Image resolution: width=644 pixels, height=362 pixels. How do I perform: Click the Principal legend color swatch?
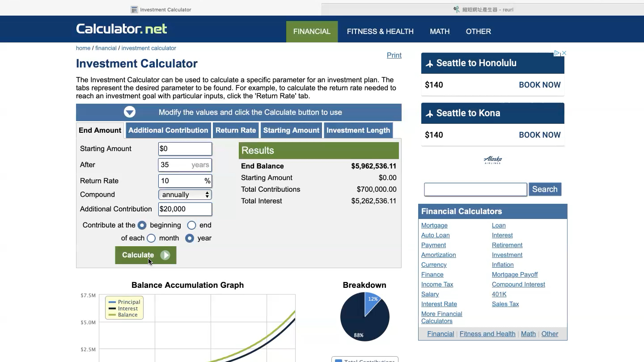[x=112, y=302]
